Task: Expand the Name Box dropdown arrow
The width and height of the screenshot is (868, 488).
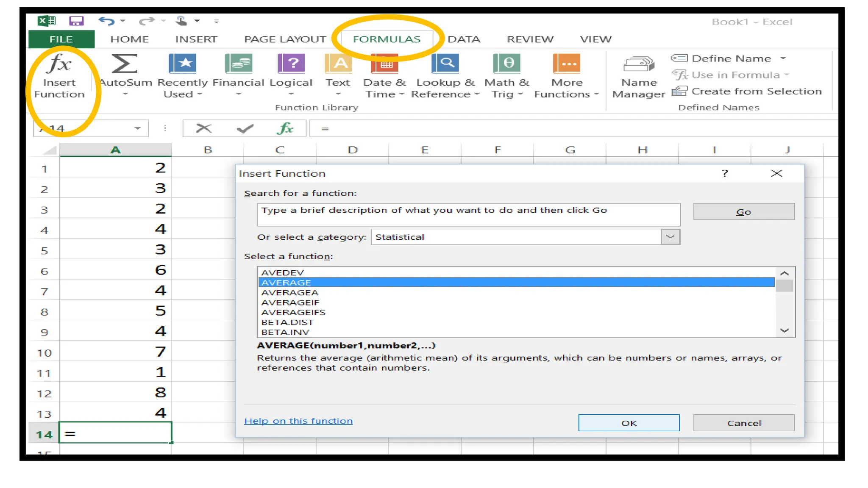Action: (137, 128)
